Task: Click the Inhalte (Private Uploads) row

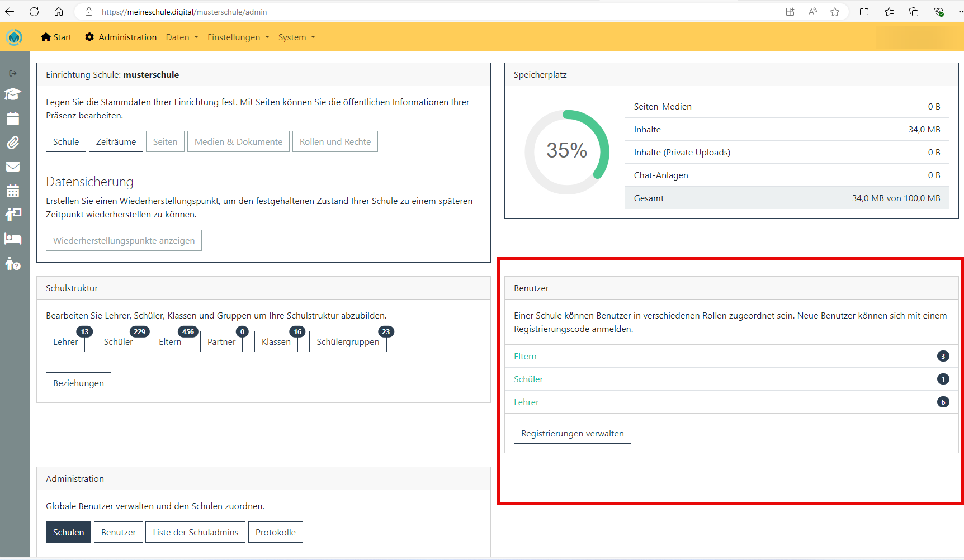Action: point(787,152)
